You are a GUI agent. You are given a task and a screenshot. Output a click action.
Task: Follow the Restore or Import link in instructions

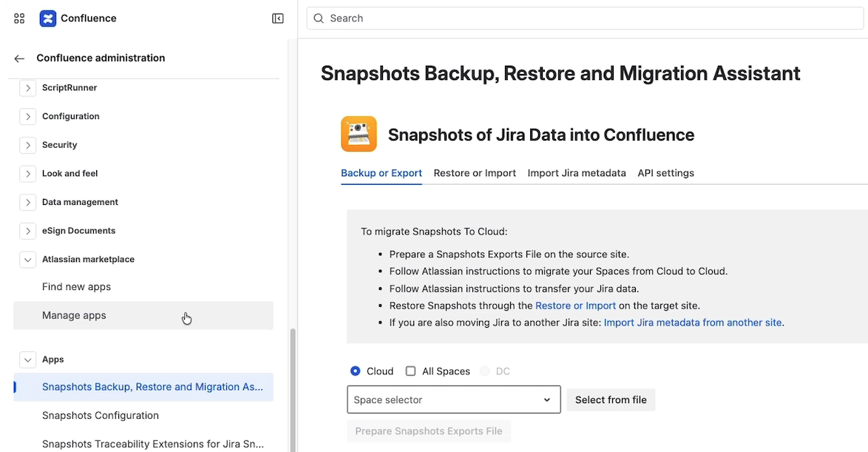[576, 306]
